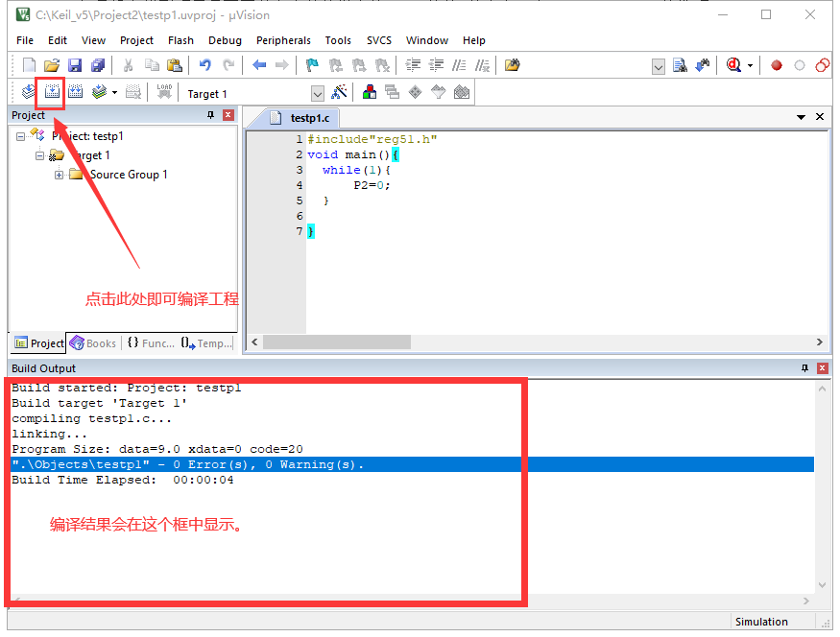Indent the selected lines
Screen dimensions: 840x637
[x=413, y=65]
